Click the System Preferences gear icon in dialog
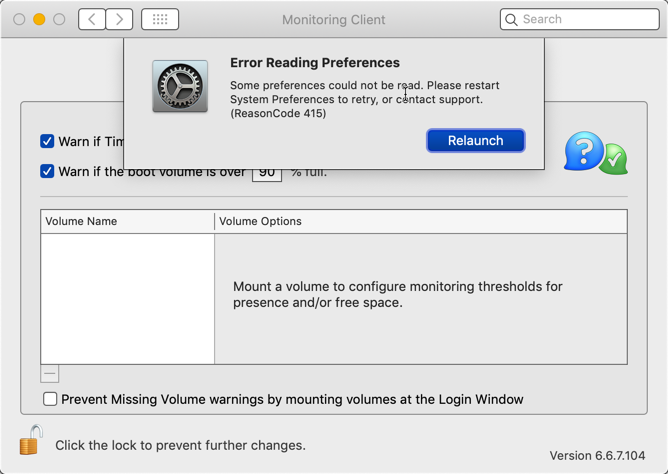The width and height of the screenshot is (668, 474). pyautogui.click(x=180, y=86)
